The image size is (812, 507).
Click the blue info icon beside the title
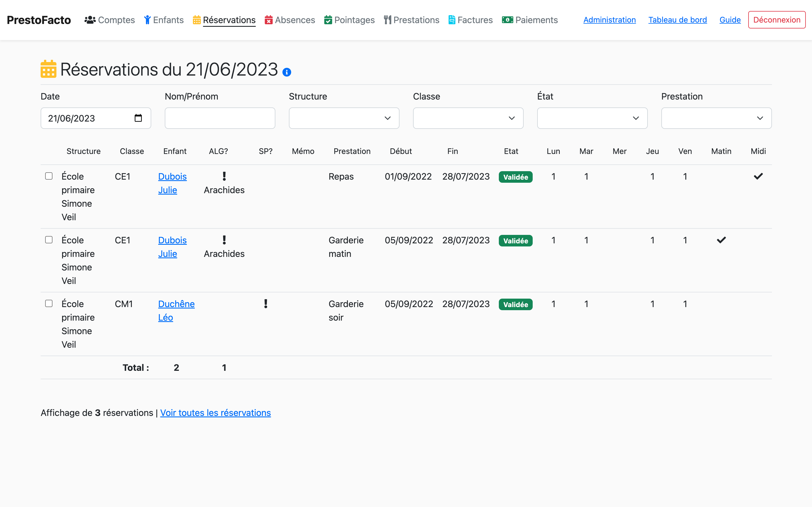click(x=286, y=72)
